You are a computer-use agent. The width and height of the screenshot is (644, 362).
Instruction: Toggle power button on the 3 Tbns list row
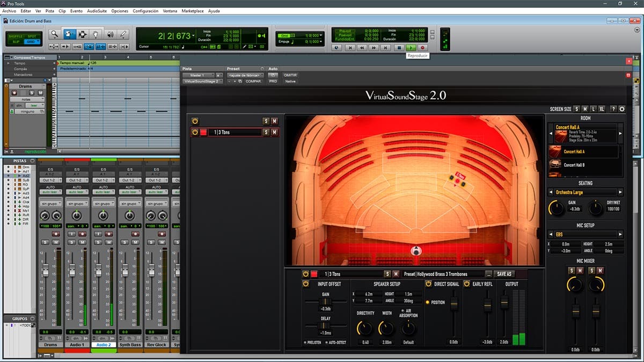(195, 132)
